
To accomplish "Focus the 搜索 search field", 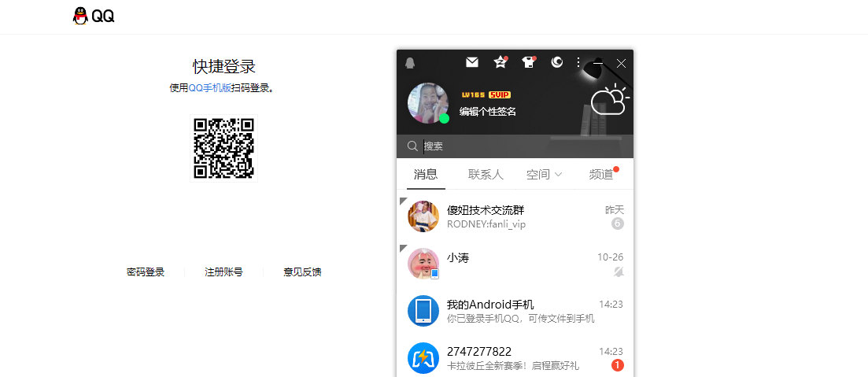I will [515, 146].
